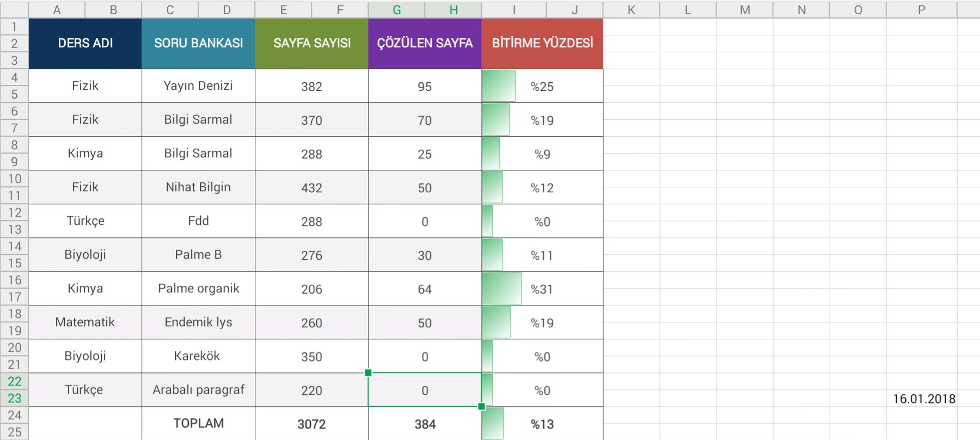Click the column K header
Viewport: 980px width, 440px height.
point(631,10)
